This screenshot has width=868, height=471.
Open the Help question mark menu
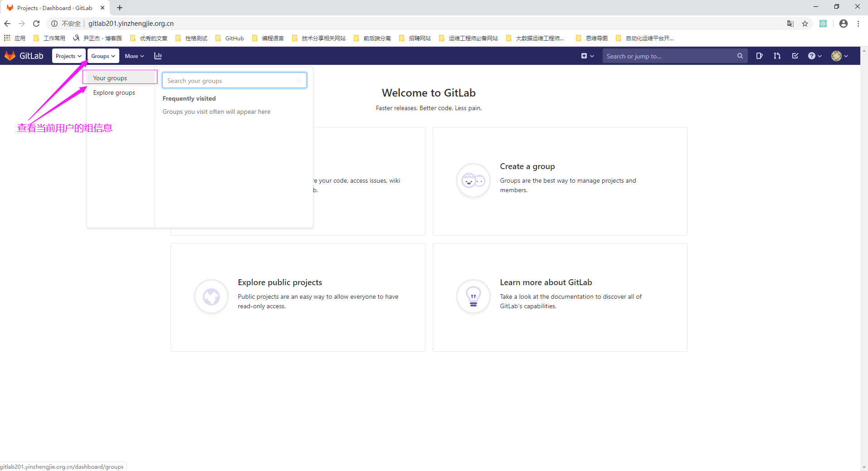click(x=814, y=56)
